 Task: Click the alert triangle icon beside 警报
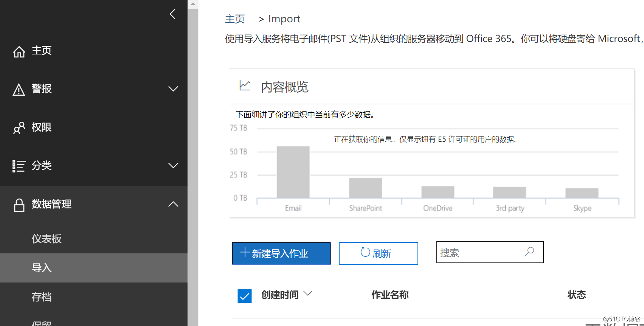[x=19, y=90]
